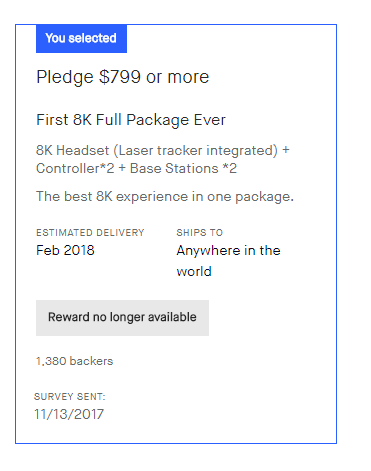Click the 8K Headset reward description text
This screenshot has width=371, height=471.
point(163,159)
